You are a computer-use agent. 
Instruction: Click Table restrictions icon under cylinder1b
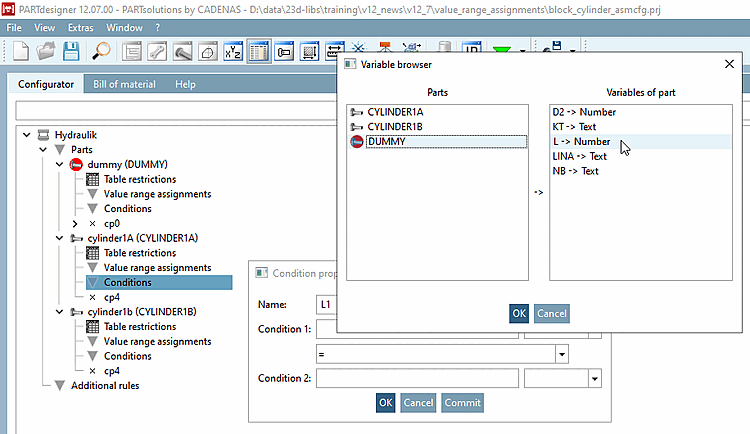(x=92, y=327)
